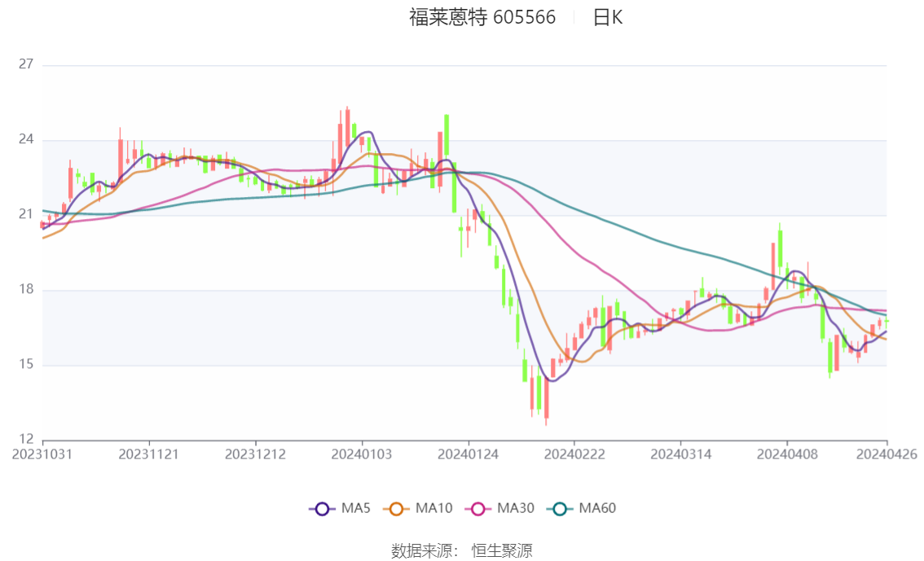Click the 日K label in title
This screenshot has height=561, width=924.
click(608, 18)
